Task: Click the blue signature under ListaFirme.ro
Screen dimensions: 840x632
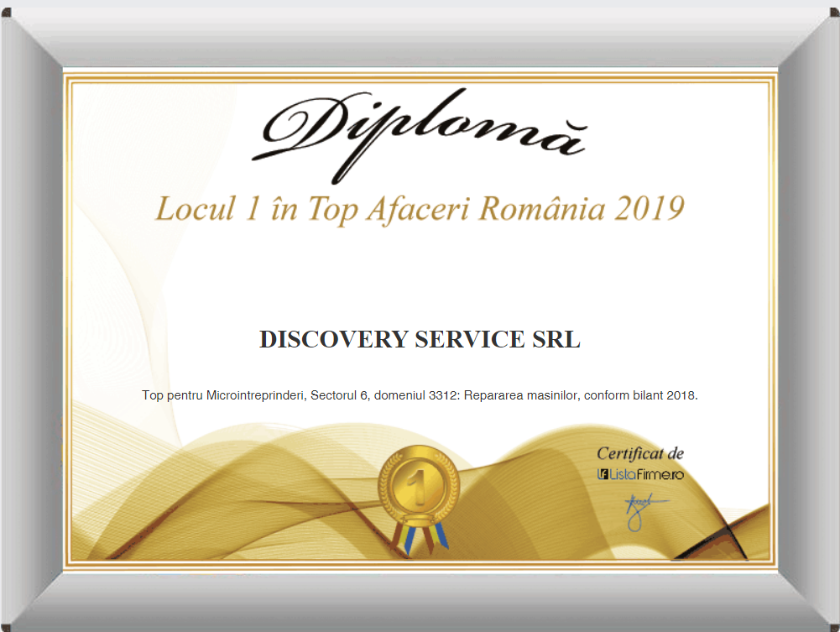Action: point(645,511)
